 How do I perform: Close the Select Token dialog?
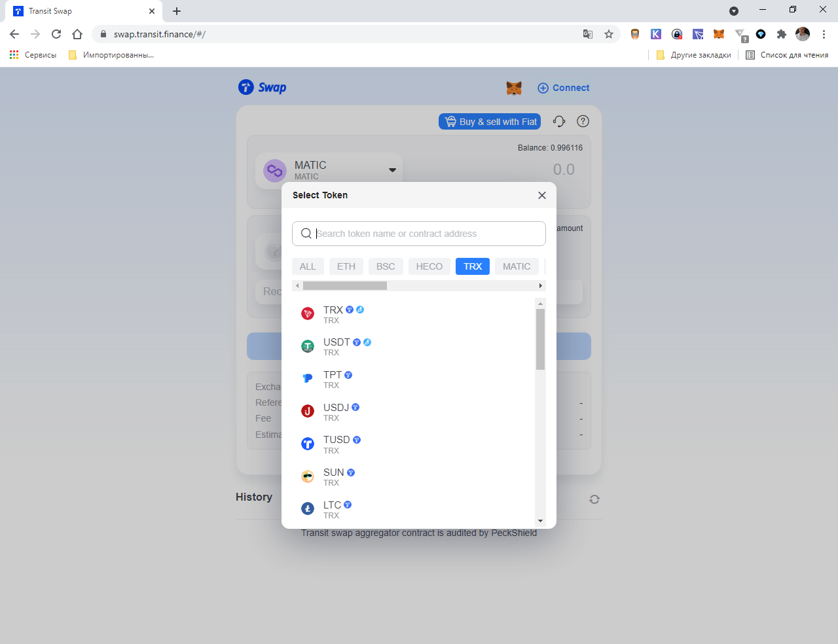[x=542, y=195]
